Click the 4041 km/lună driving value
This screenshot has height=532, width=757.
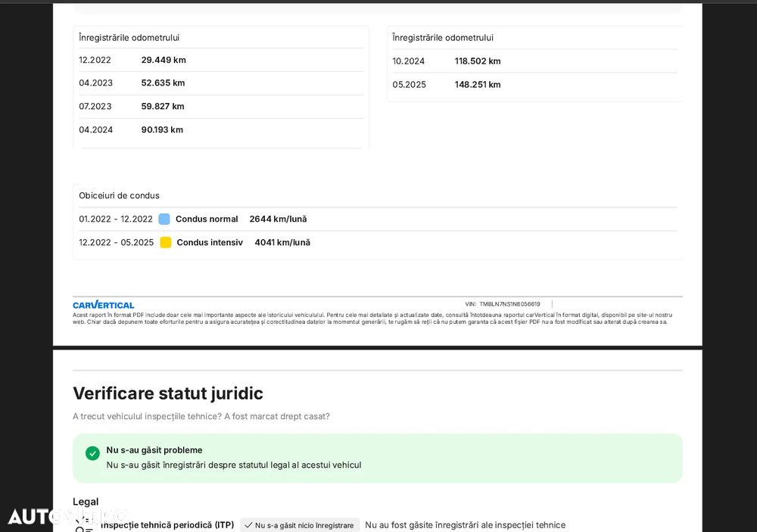tap(282, 243)
